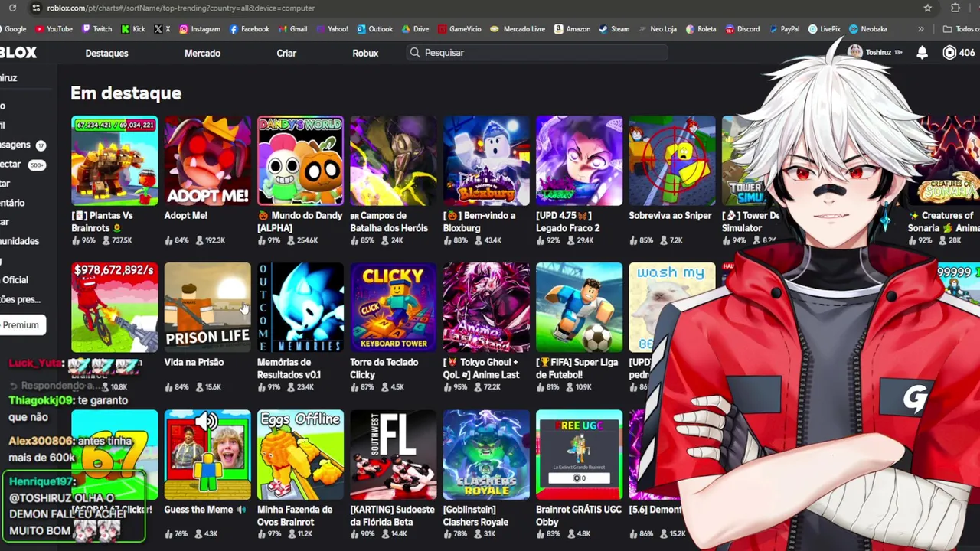Screen dimensions: 980x551
Task: Open the Twitch bookmark
Action: (96, 29)
